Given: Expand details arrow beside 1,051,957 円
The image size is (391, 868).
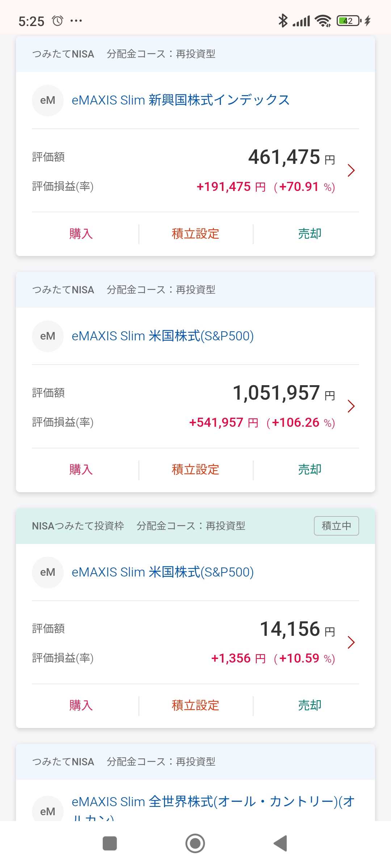Looking at the screenshot, I should (x=350, y=406).
